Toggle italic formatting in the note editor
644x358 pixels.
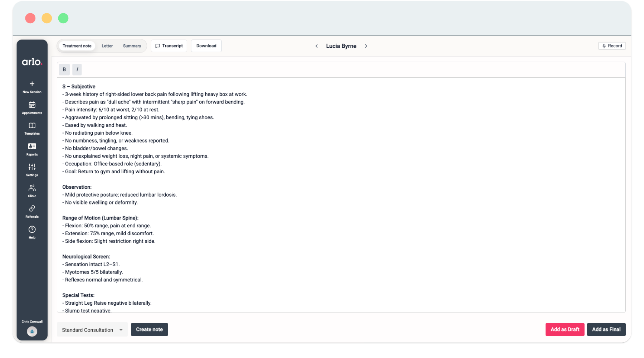(x=77, y=69)
